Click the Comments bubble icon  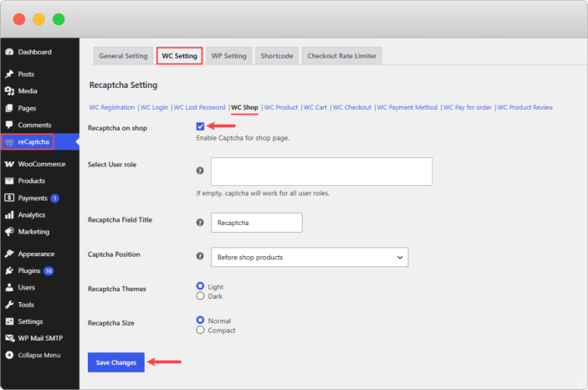pyautogui.click(x=9, y=125)
